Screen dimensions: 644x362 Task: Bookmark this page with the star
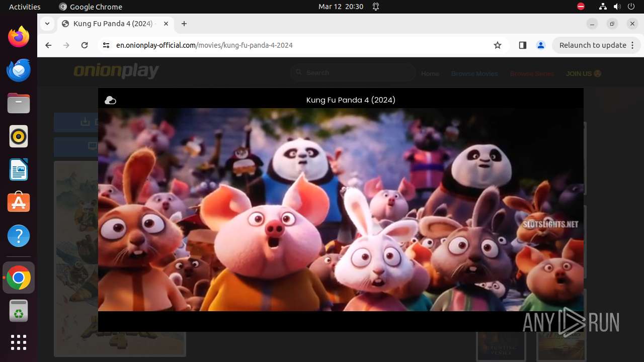498,45
